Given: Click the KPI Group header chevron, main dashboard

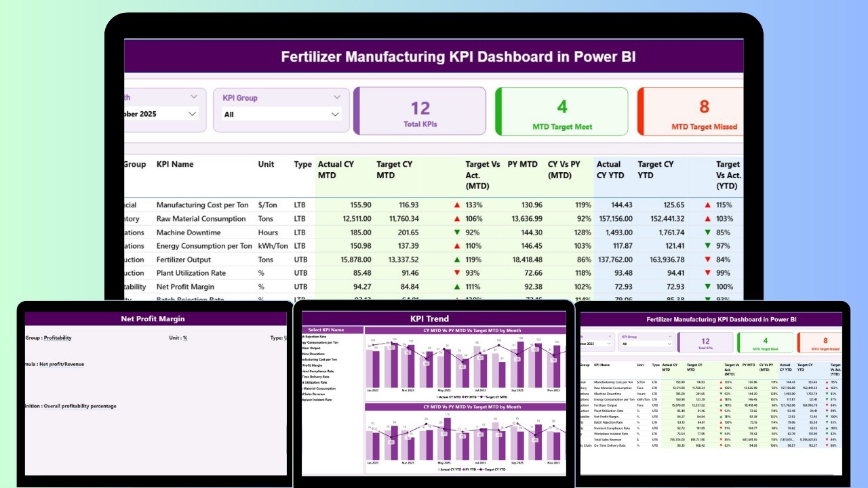Looking at the screenshot, I should point(336,97).
